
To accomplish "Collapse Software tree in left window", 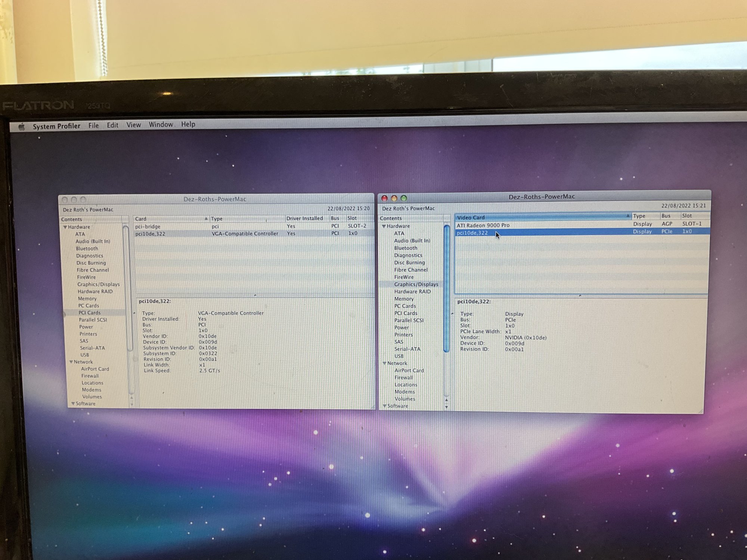I will click(x=73, y=404).
